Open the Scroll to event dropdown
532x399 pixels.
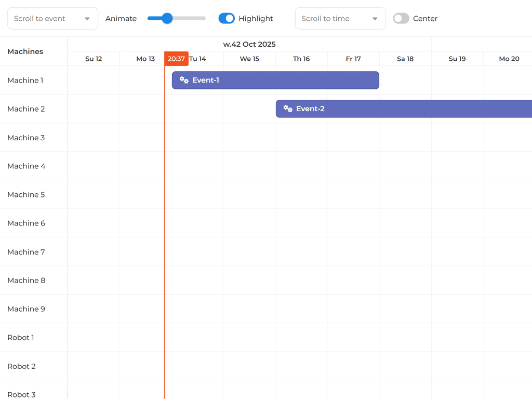tap(47, 19)
